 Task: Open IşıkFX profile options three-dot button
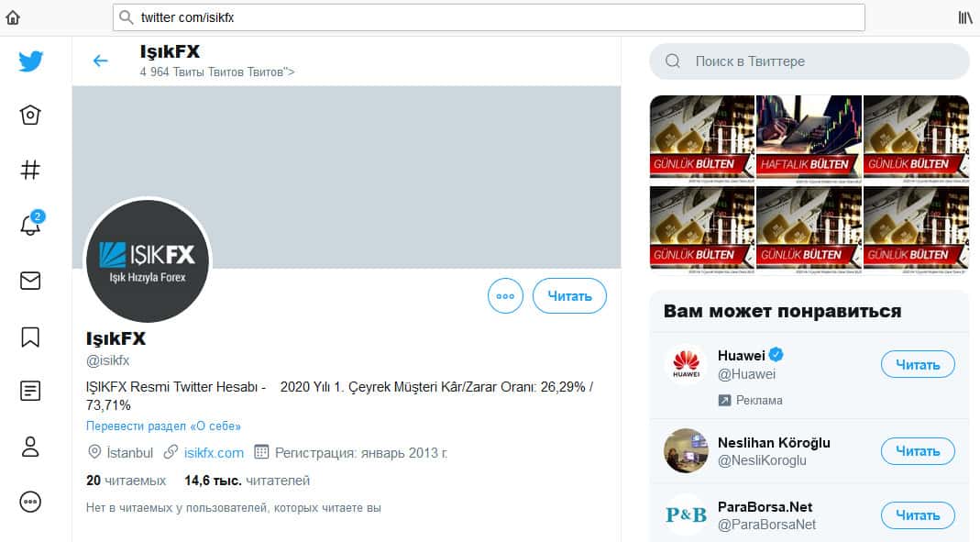coord(505,295)
